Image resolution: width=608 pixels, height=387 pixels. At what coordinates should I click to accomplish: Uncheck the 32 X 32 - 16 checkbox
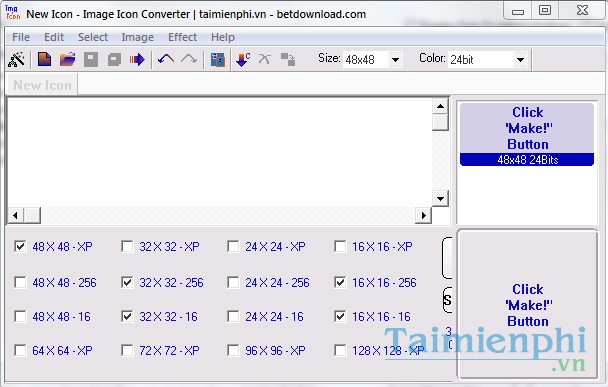tap(127, 316)
